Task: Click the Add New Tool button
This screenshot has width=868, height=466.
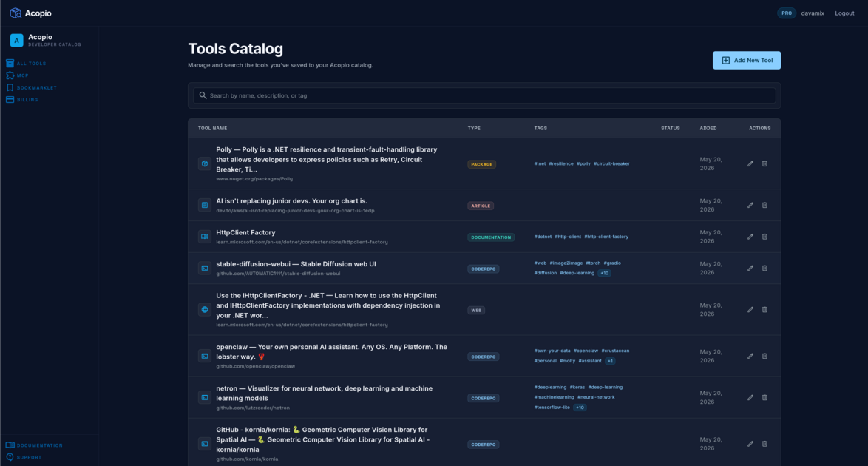Action: point(746,61)
